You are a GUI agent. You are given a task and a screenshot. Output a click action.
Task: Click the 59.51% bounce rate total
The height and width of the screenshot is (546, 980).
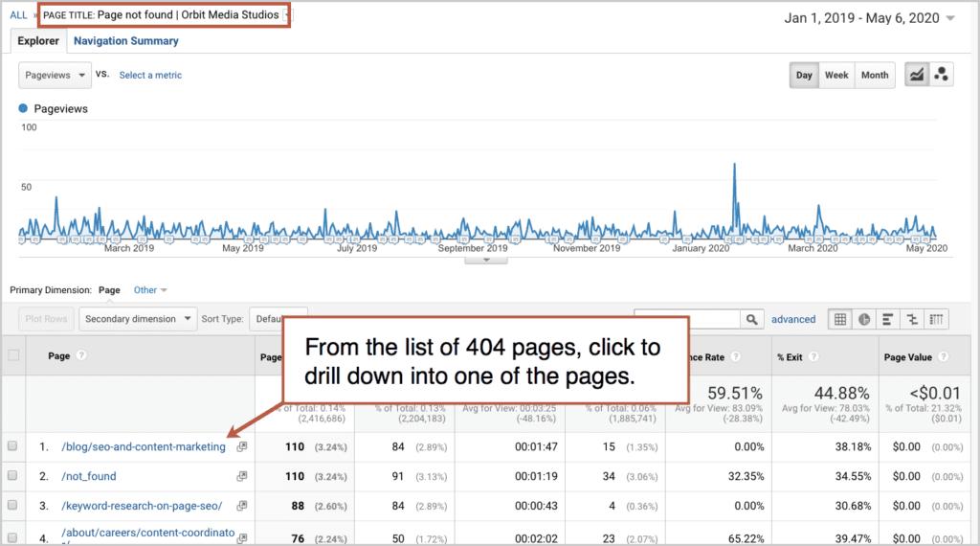[734, 393]
